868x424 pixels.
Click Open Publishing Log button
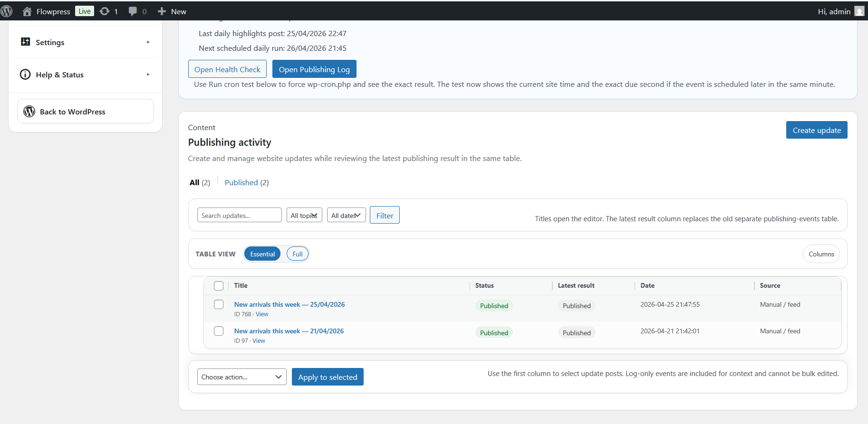pos(314,69)
